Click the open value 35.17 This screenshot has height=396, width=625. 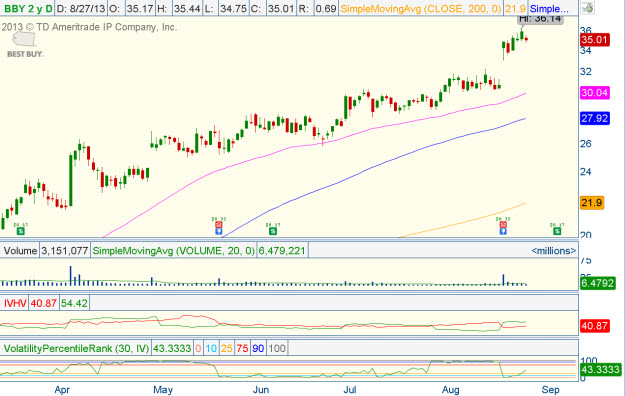coord(140,8)
